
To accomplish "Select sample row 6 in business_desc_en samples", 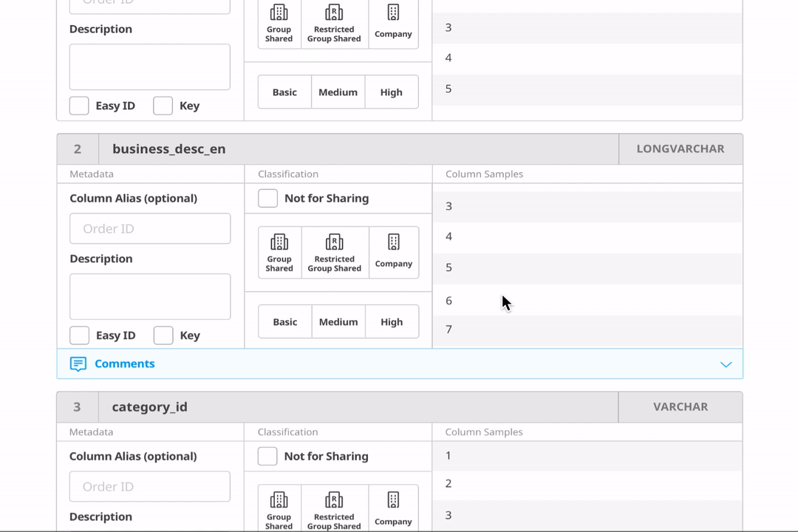I will point(587,301).
